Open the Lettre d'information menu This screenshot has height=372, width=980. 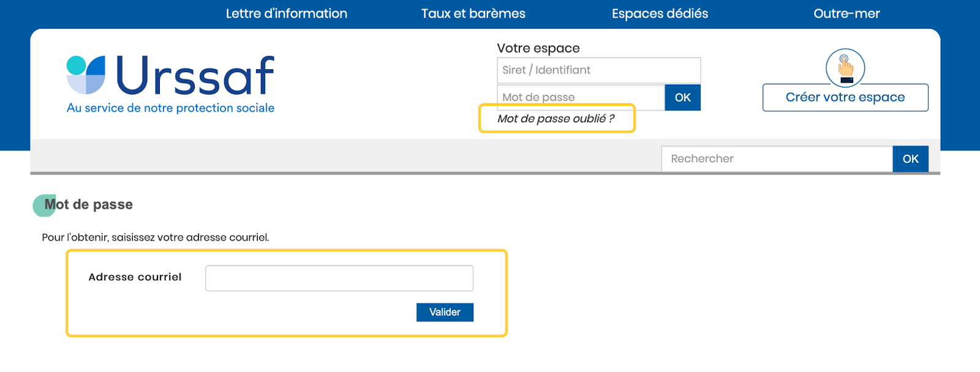286,13
